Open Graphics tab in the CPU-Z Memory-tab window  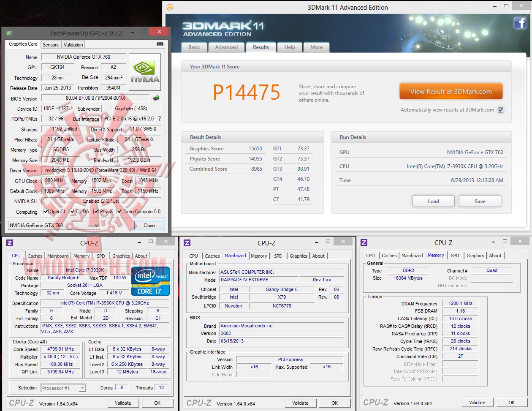(x=475, y=256)
